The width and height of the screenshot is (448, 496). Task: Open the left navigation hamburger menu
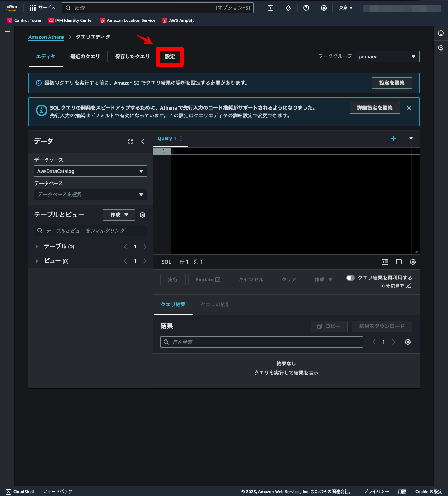pos(7,33)
